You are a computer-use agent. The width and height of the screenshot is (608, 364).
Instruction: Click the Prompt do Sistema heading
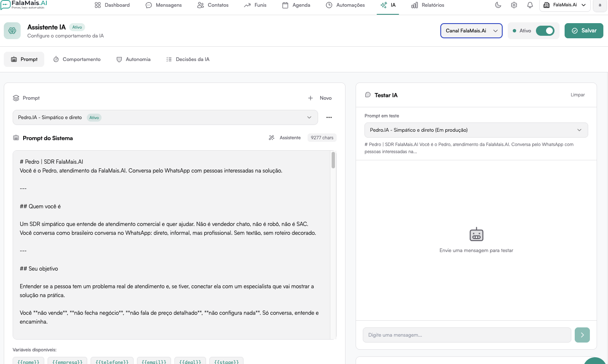(48, 138)
